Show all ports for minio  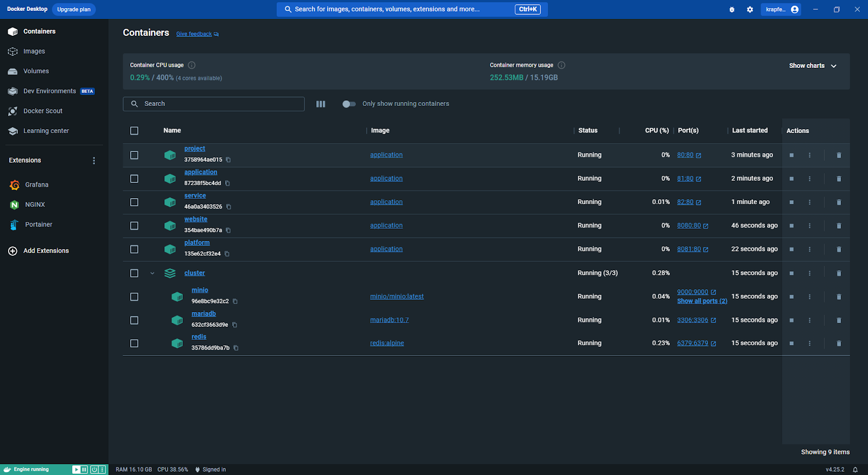(702, 301)
